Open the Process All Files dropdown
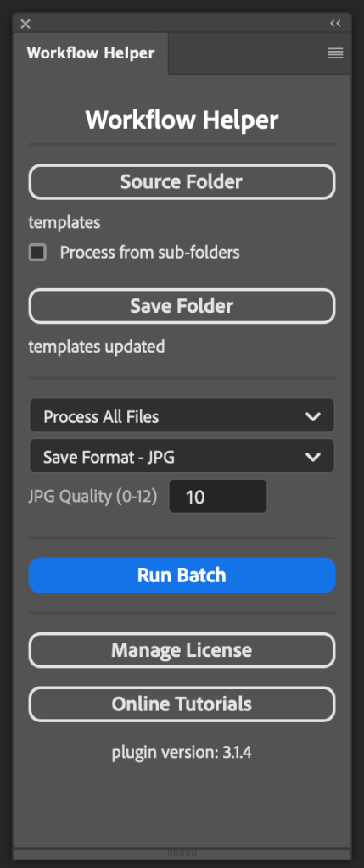 click(182, 415)
